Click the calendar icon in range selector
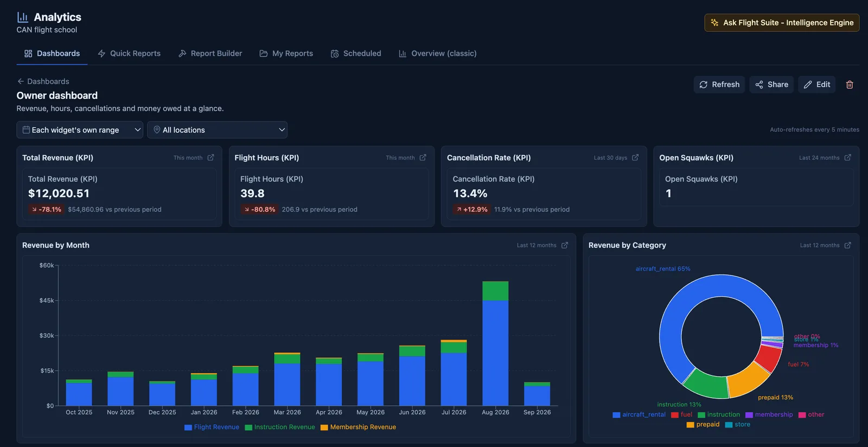 [26, 130]
